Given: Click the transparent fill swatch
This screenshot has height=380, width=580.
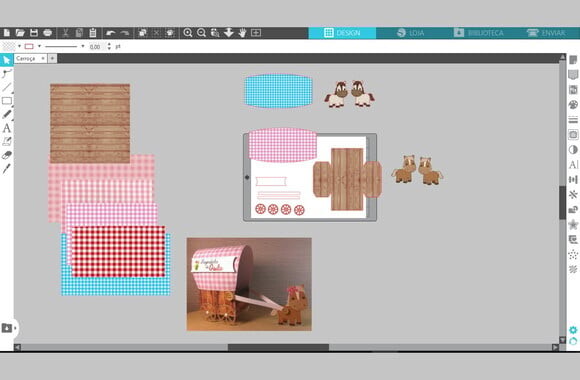Looking at the screenshot, I should pyautogui.click(x=9, y=46).
